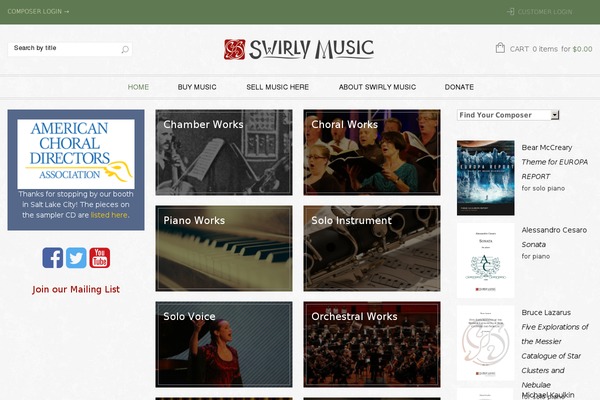Image resolution: width=600 pixels, height=400 pixels.
Task: Follow the 'listed here' link
Action: [109, 215]
